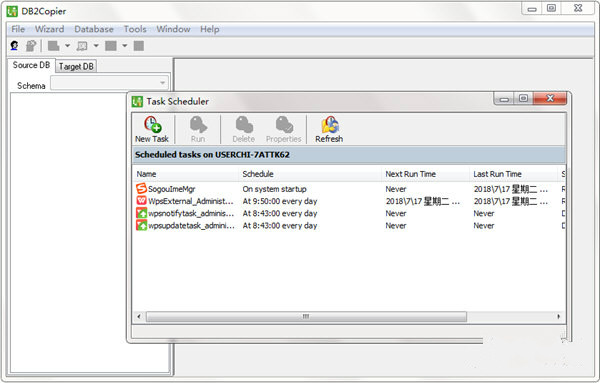Switch to Source DB tab
Viewport: 600px width, 383px height.
click(x=31, y=65)
